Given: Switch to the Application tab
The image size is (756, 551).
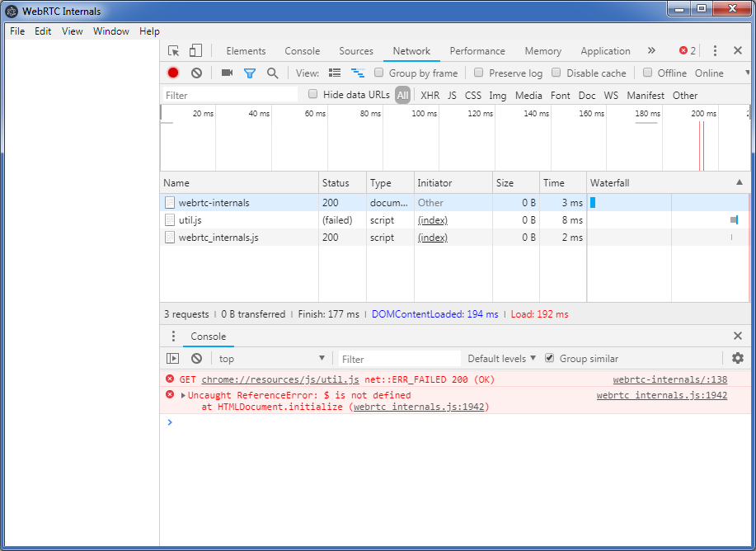Looking at the screenshot, I should [x=605, y=50].
